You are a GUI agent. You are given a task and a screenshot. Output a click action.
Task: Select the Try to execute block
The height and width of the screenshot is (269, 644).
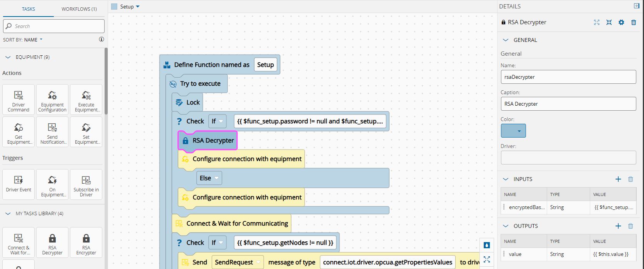(x=196, y=83)
